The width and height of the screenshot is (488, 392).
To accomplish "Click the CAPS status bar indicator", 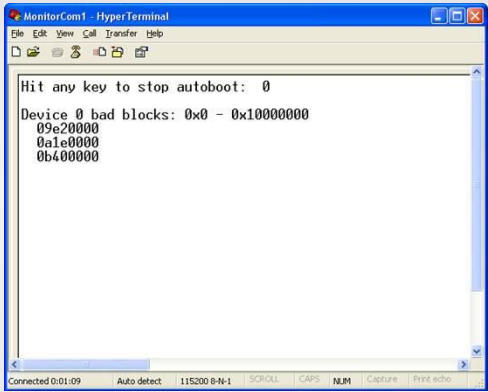I will coord(309,379).
